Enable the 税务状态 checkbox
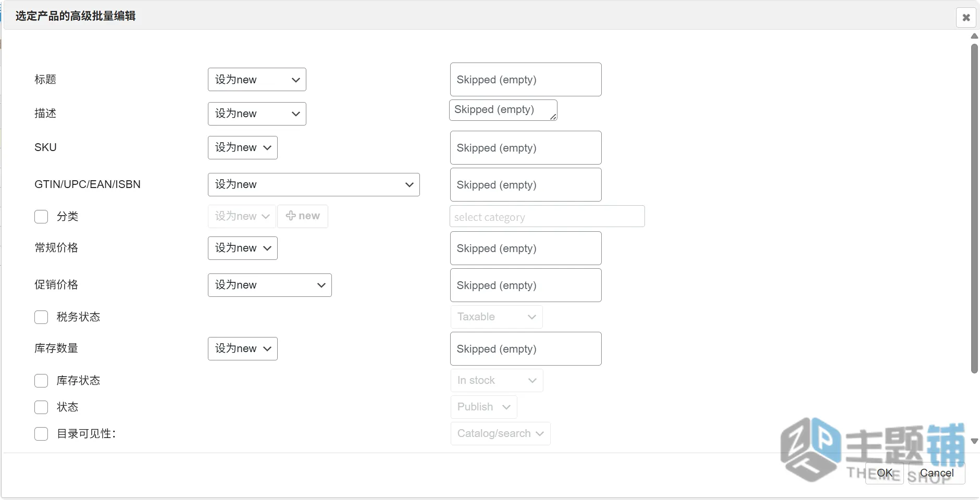 (x=41, y=317)
